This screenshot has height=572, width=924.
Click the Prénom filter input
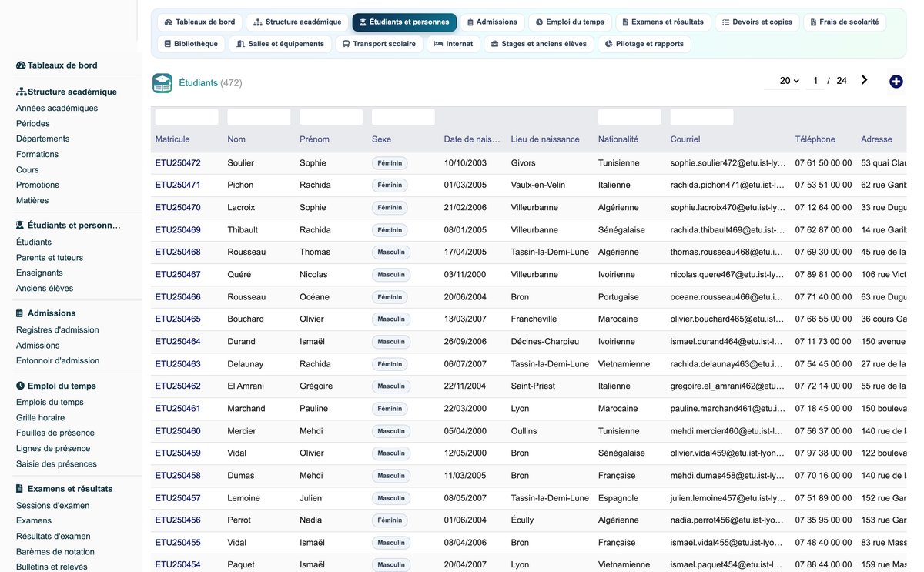click(331, 117)
